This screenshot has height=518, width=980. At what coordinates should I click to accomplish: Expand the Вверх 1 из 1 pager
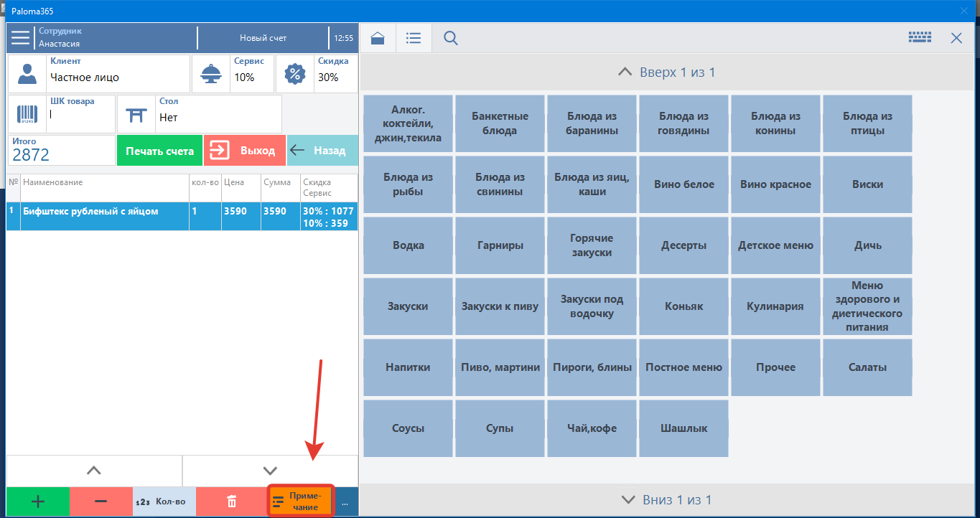(667, 72)
